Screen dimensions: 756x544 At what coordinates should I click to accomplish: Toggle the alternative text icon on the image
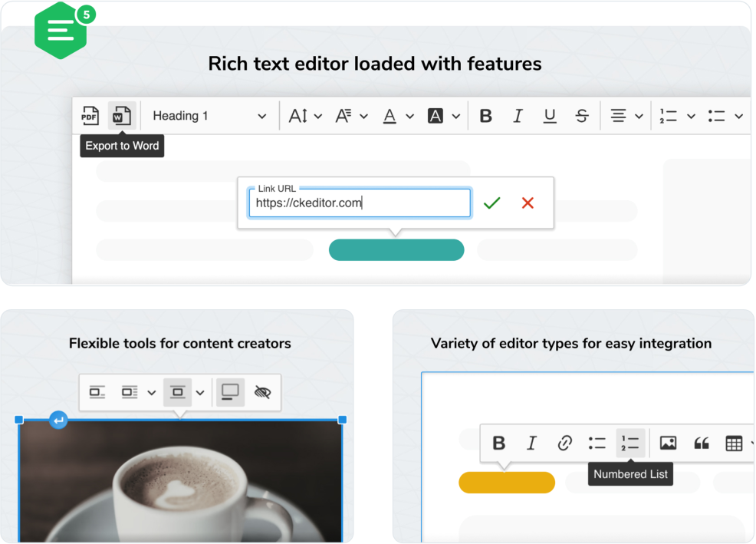pyautogui.click(x=261, y=392)
